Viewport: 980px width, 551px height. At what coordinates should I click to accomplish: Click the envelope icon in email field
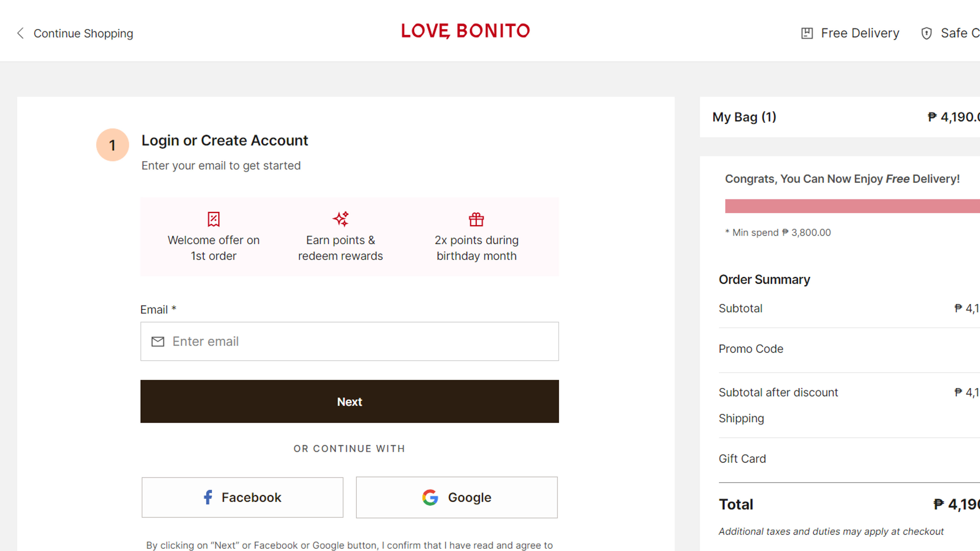pyautogui.click(x=157, y=342)
